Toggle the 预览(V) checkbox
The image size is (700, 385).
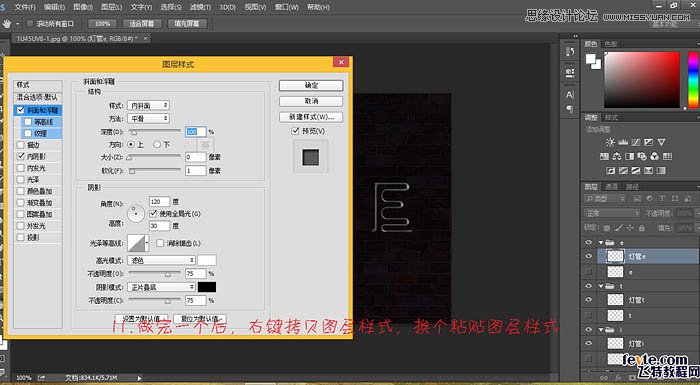click(x=295, y=131)
